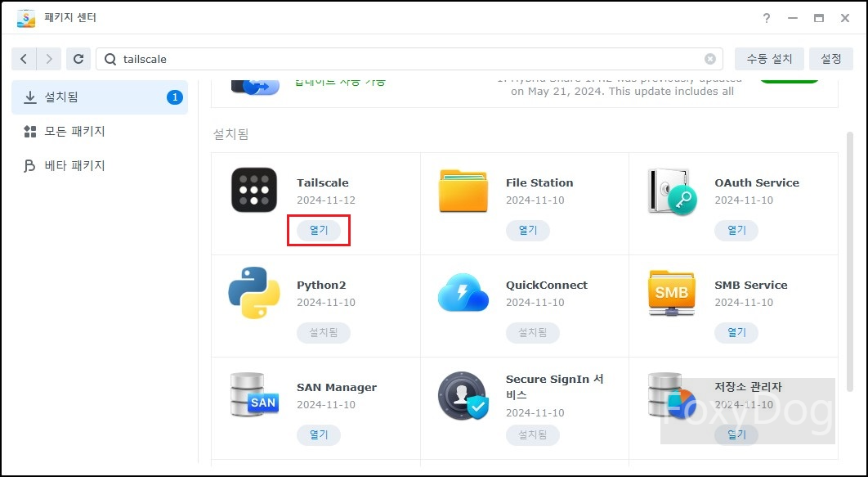Open SAN Manager with its 열기 button
The height and width of the screenshot is (477, 868).
click(x=319, y=435)
